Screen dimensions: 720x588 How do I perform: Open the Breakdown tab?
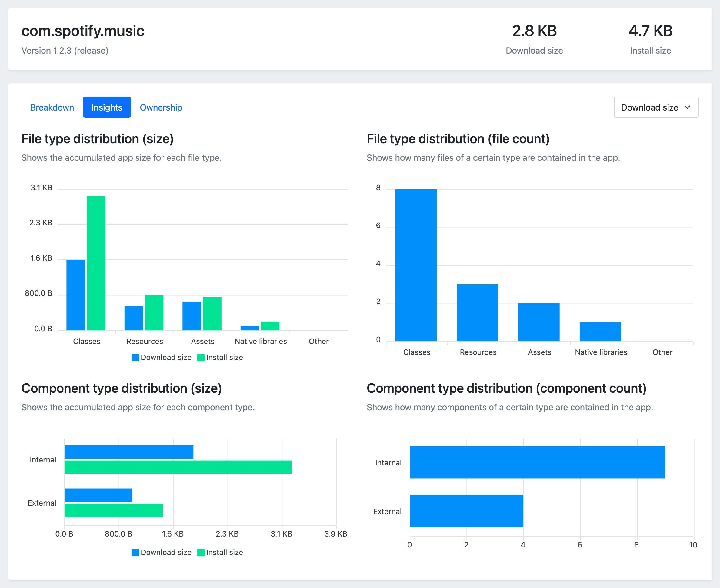click(52, 107)
